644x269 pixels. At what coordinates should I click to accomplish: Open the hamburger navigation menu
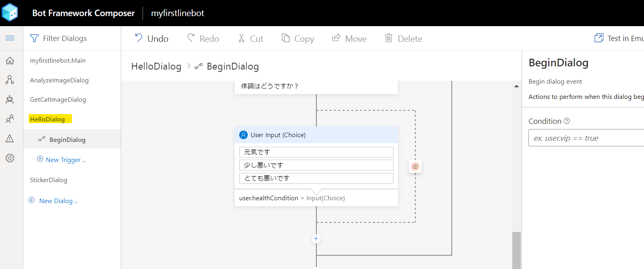[10, 38]
